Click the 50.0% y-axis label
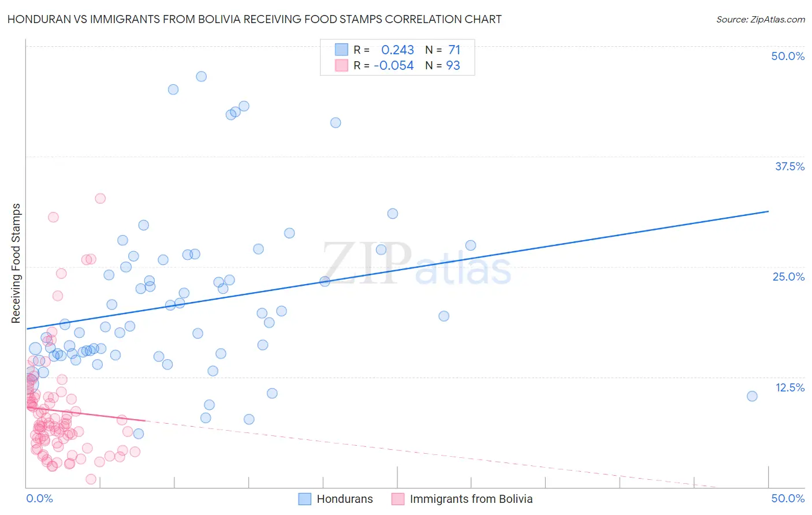 click(788, 56)
